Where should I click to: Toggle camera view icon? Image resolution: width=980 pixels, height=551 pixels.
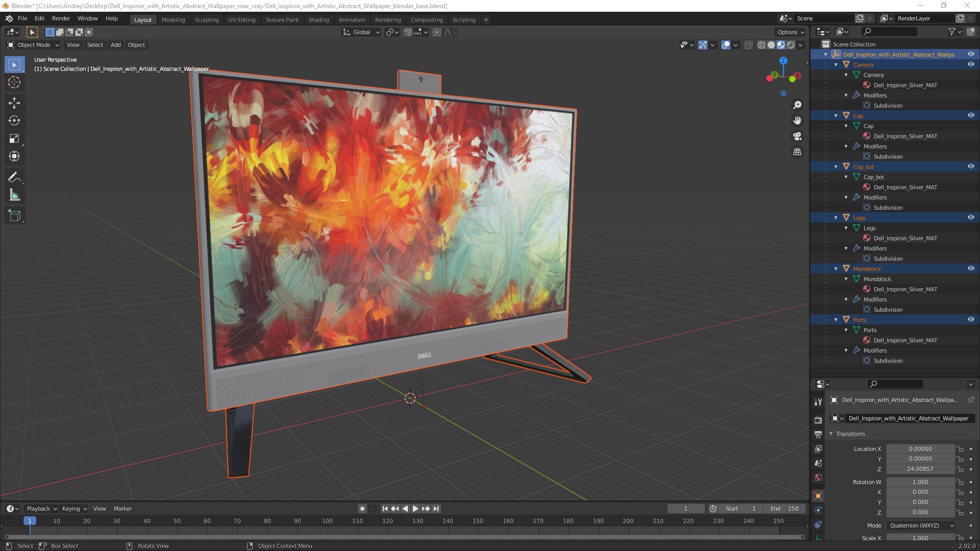coord(797,136)
